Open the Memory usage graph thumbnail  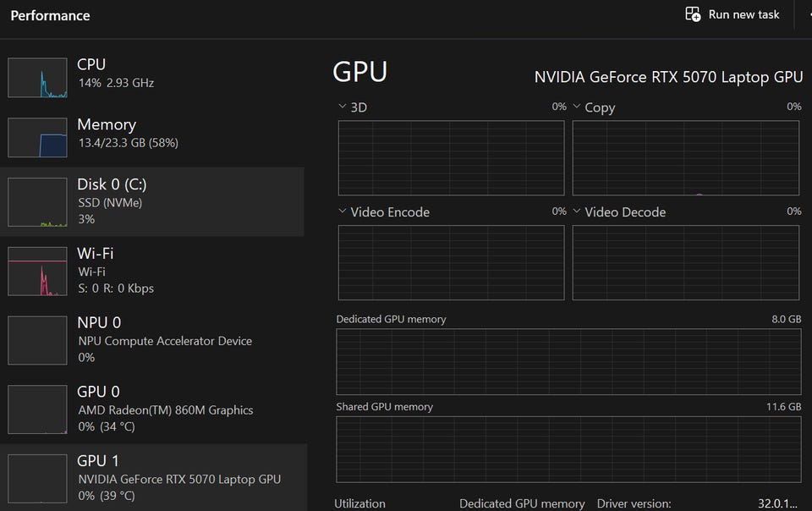click(37, 138)
